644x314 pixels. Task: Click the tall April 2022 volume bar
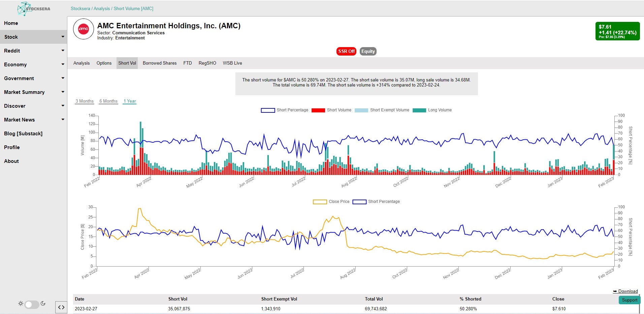pyautogui.click(x=140, y=148)
